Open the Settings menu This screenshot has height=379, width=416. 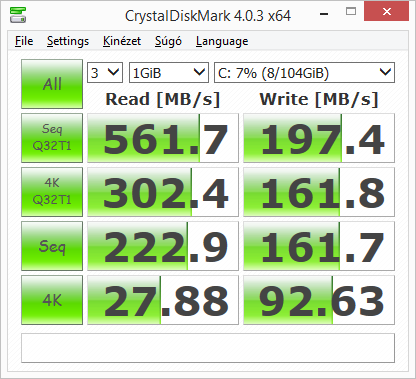click(68, 41)
